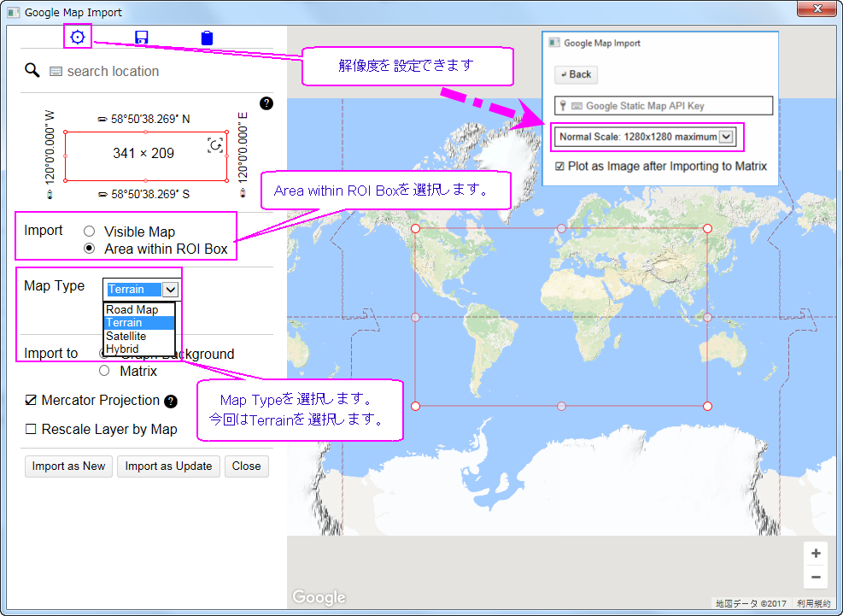Click the 120°0'0.000" E longitude value
Screen dimensions: 843x616
point(243,148)
